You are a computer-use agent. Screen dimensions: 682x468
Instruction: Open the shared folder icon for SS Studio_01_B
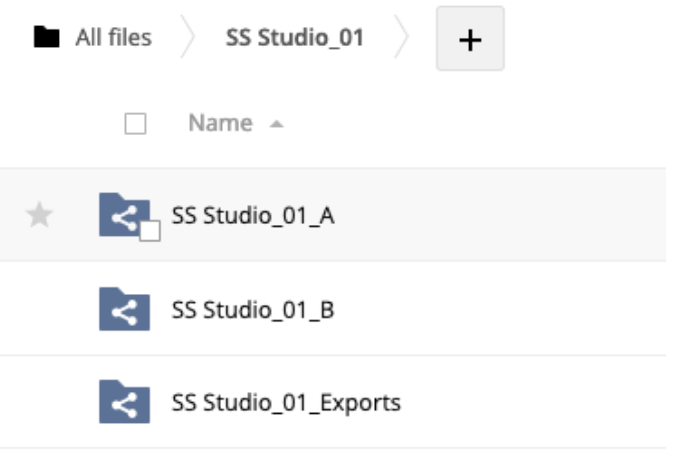[124, 309]
